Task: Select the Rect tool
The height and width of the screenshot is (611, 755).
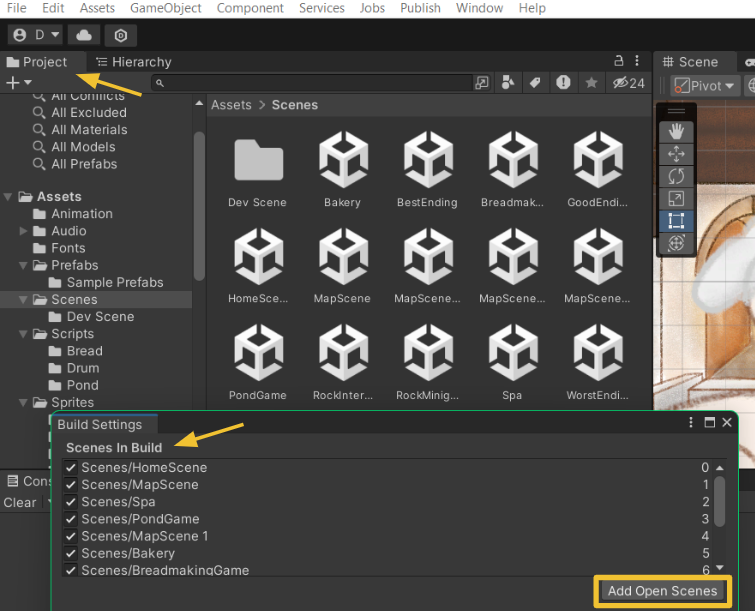Action: [676, 221]
